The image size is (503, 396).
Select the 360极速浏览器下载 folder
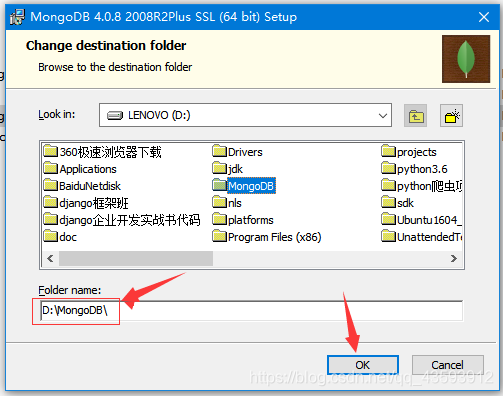102,152
